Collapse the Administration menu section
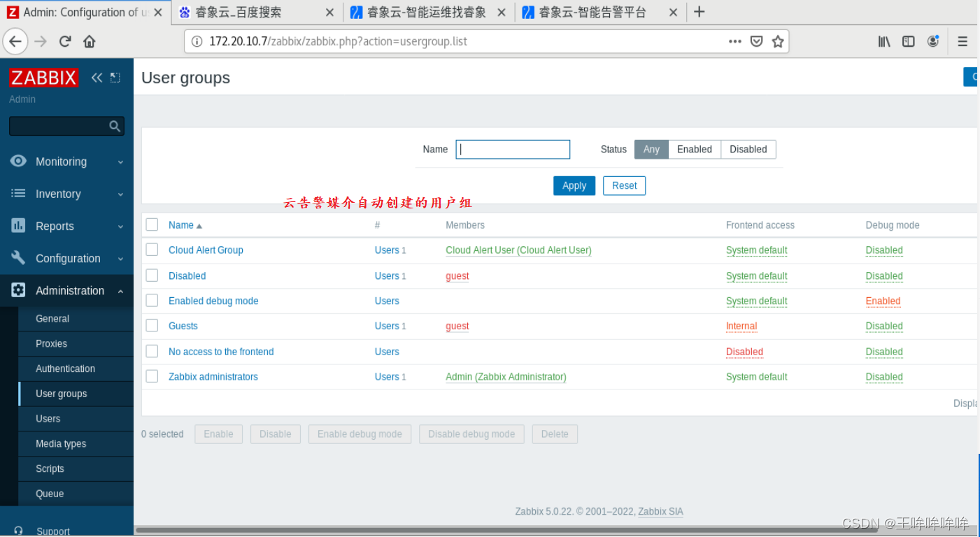The width and height of the screenshot is (980, 537). point(66,290)
